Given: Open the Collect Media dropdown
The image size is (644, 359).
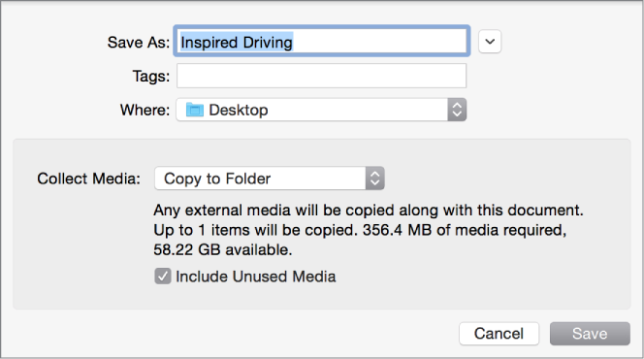Looking at the screenshot, I should click(270, 179).
